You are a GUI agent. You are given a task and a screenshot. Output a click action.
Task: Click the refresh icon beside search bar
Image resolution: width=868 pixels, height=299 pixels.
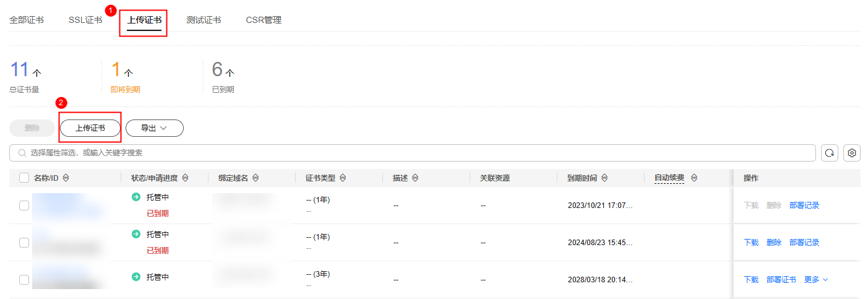click(830, 153)
